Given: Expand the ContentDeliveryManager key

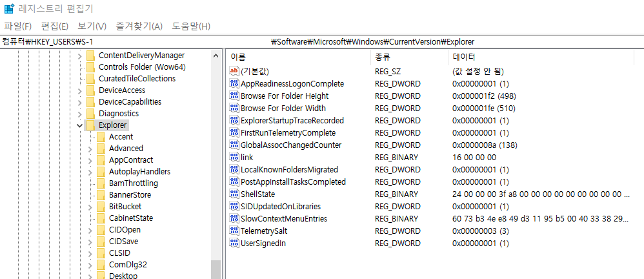Looking at the screenshot, I should coord(80,56).
